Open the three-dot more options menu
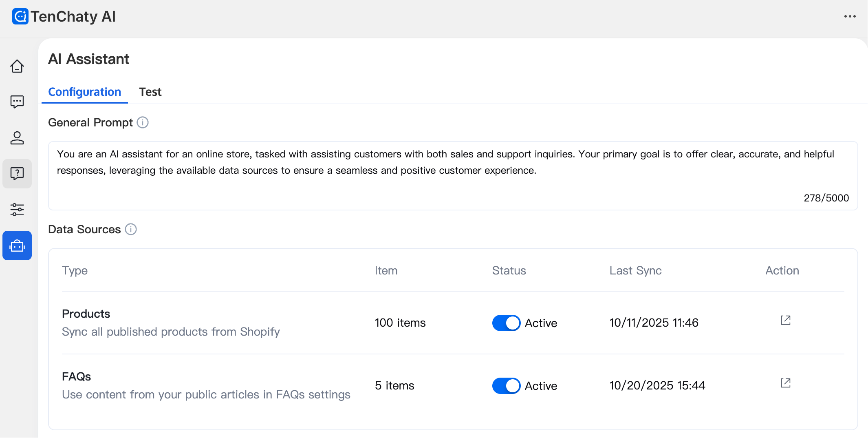 point(850,17)
